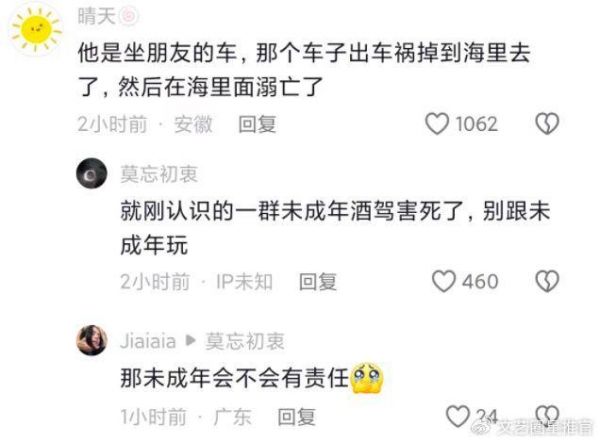
Task: Open 莫忘初衷's dark avatar profile
Action: click(91, 173)
